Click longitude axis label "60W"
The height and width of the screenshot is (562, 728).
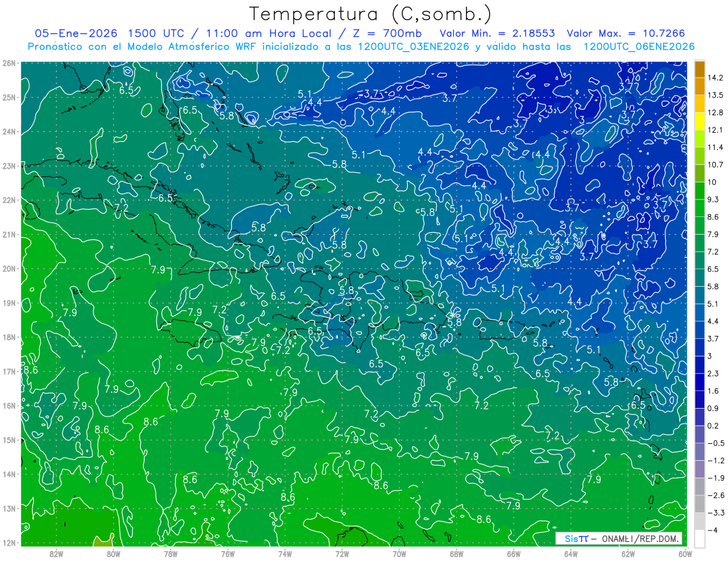tap(685, 554)
